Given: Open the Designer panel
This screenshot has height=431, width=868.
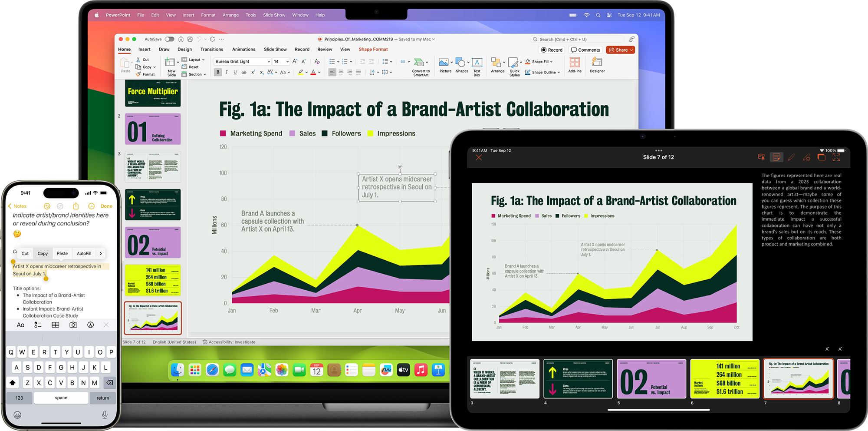Looking at the screenshot, I should coord(597,65).
